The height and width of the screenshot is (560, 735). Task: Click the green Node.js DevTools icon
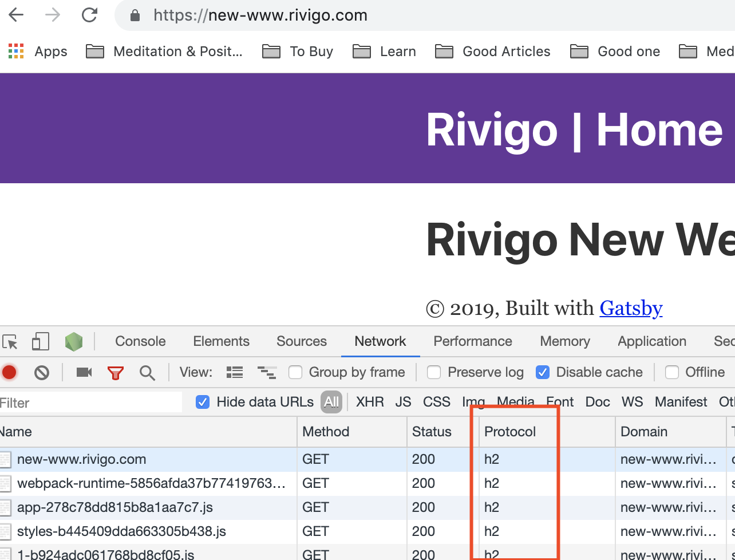pos(73,342)
